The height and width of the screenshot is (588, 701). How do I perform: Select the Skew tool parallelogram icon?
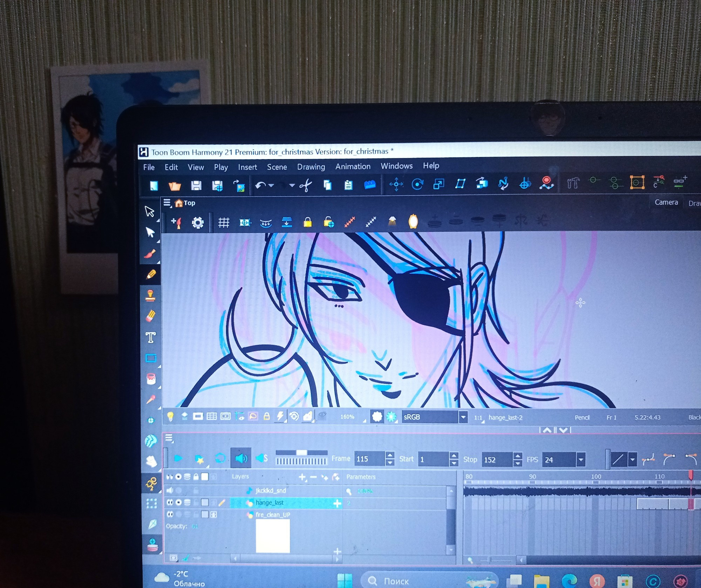[x=460, y=183]
